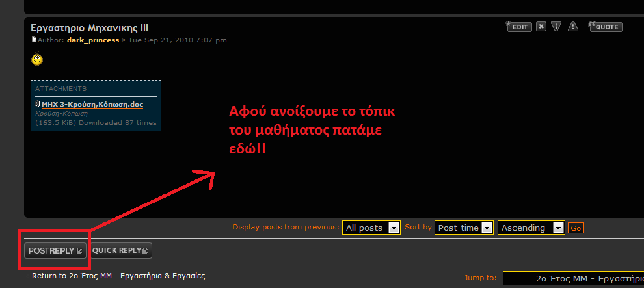Open the Quick Reply form
Image resolution: width=644 pixels, height=288 pixels.
(121, 250)
